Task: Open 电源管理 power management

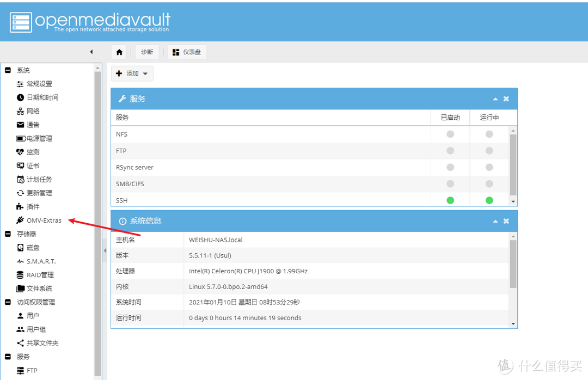Action: (x=39, y=138)
